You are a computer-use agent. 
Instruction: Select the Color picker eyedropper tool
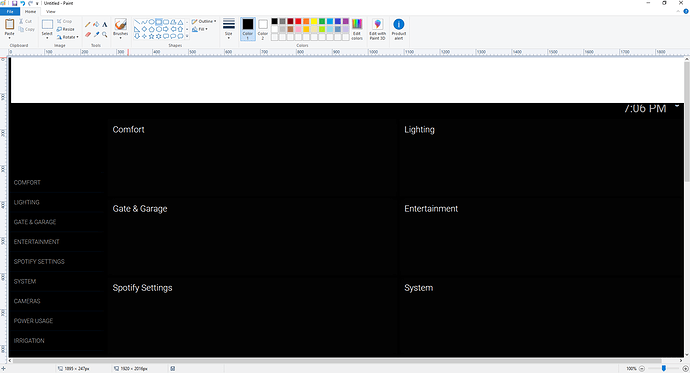[96, 34]
